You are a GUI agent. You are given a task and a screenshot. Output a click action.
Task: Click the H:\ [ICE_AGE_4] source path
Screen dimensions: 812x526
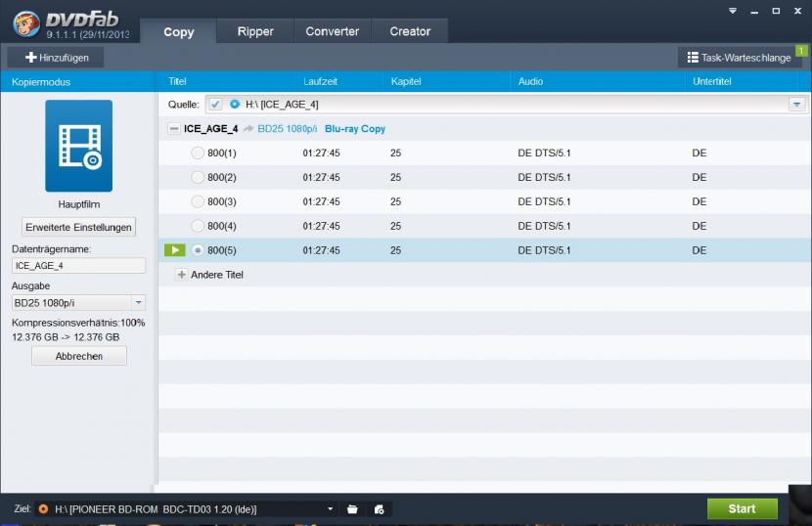point(282,104)
